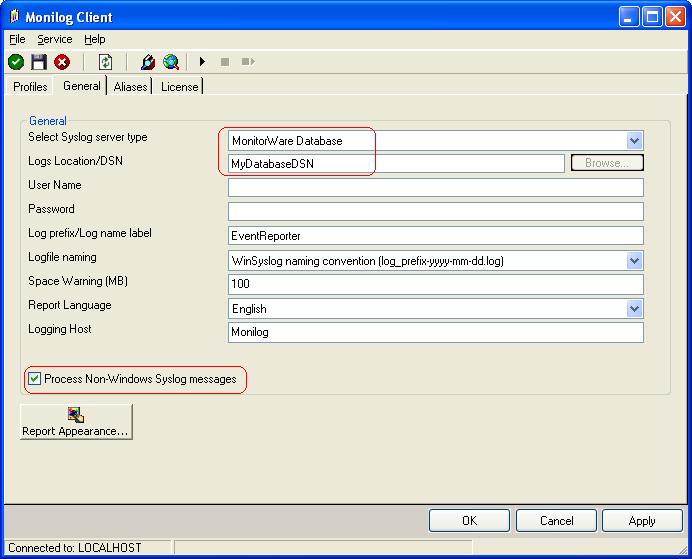692x559 pixels.
Task: Click the red X cancel toolbar icon
Action: pos(62,62)
